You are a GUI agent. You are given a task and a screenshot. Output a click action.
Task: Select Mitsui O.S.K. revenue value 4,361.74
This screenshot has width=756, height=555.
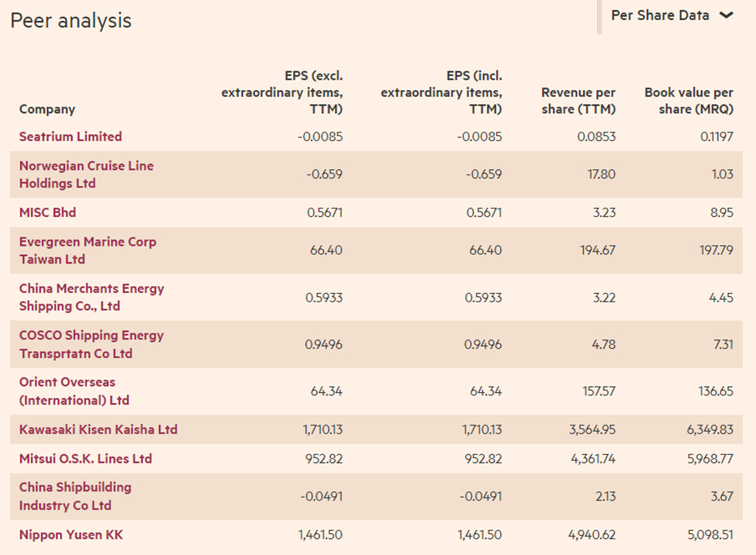pos(593,459)
